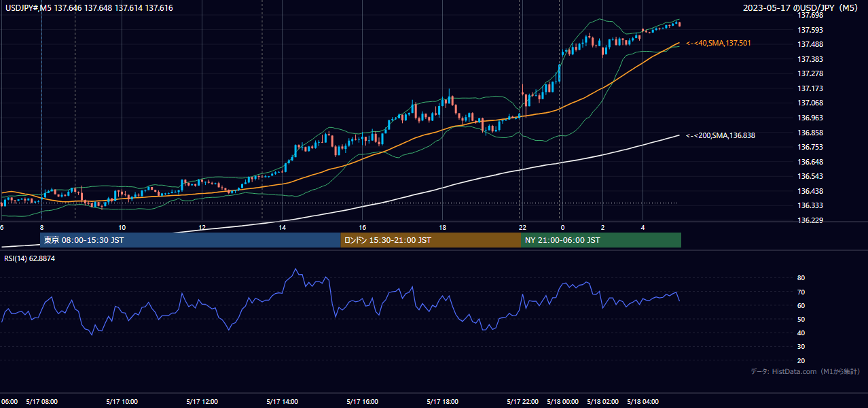Click the 5/17 10:00 bottom date label

tap(122, 401)
